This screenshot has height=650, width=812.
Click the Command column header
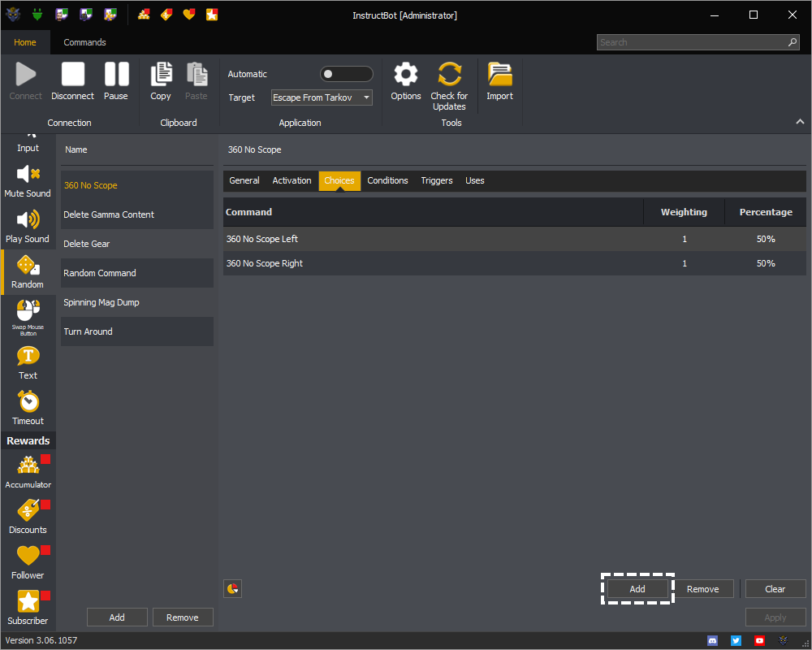[434, 212]
